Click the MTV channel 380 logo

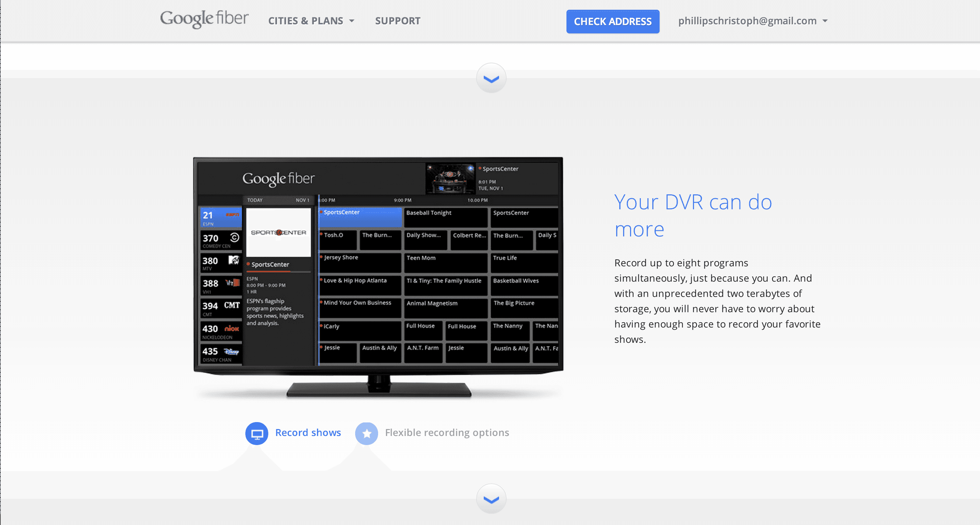[x=233, y=260]
